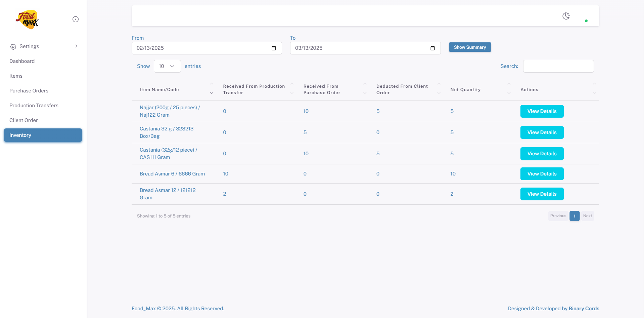Open the To date calendar picker

tap(432, 48)
